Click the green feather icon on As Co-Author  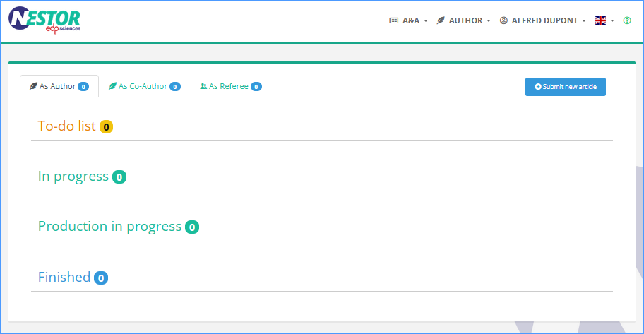112,86
